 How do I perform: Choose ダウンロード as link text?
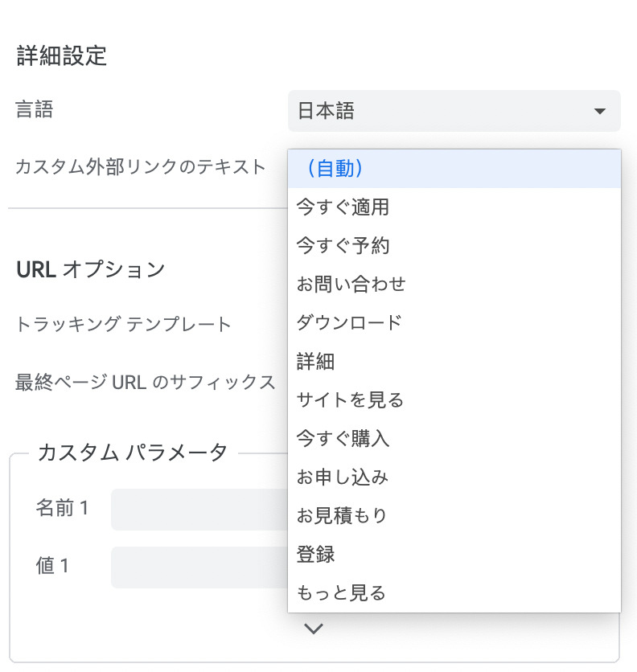pyautogui.click(x=454, y=323)
